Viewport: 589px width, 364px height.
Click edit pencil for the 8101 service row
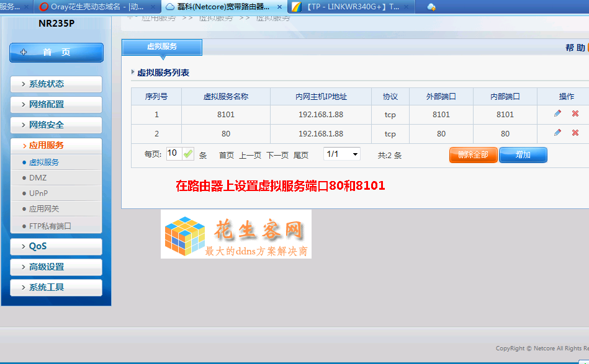coord(557,113)
